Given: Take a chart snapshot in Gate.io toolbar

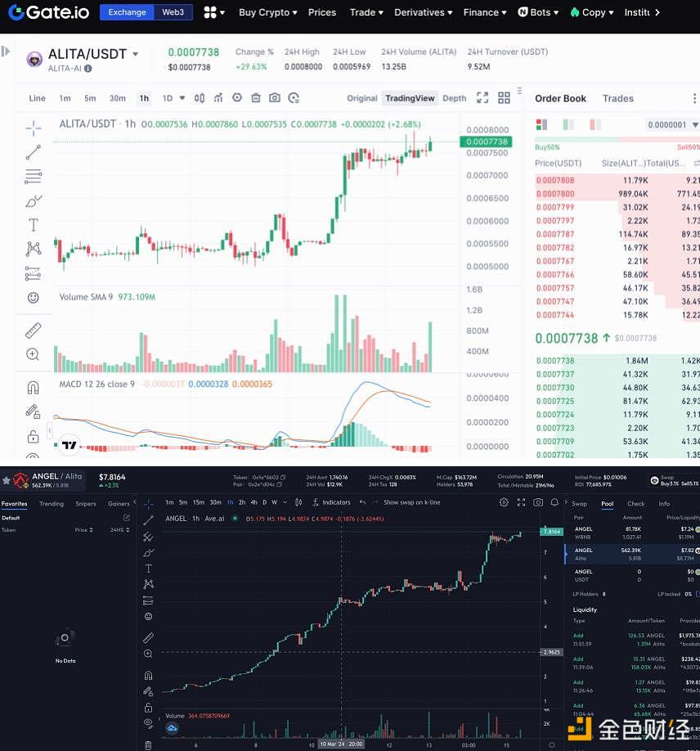Looking at the screenshot, I should tap(274, 98).
